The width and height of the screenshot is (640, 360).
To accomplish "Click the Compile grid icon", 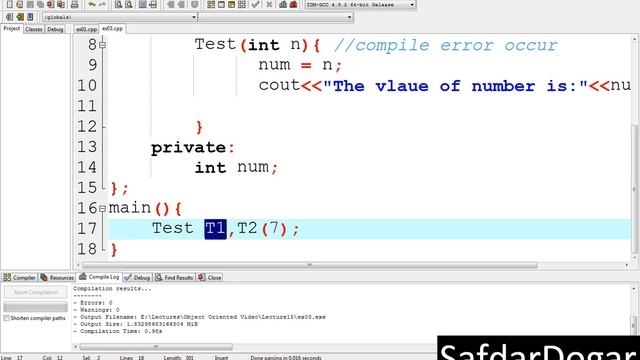I will pos(211,4).
